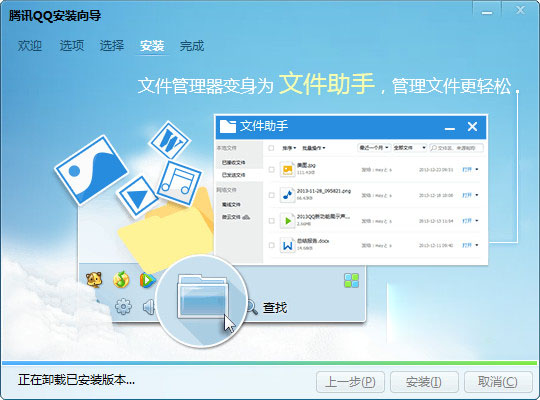The image size is (540, 400).
Task: Switch to the 完成 wizard step tab
Action: tap(192, 45)
